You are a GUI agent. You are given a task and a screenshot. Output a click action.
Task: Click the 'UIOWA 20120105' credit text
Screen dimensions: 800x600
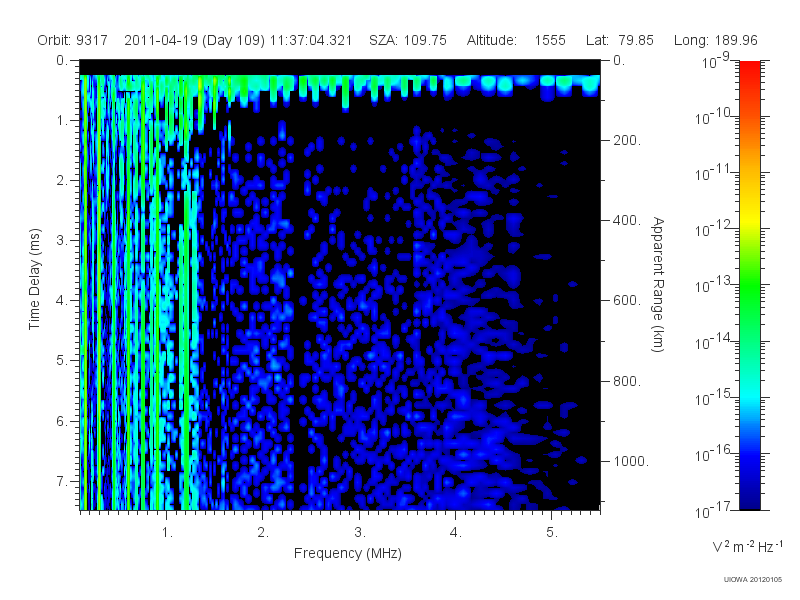click(753, 579)
